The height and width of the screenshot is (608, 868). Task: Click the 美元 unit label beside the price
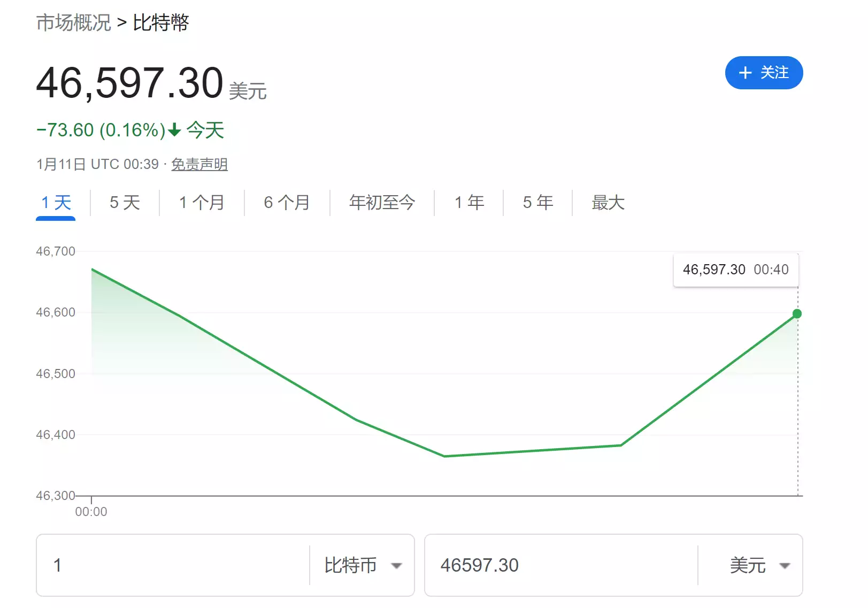[x=248, y=91]
